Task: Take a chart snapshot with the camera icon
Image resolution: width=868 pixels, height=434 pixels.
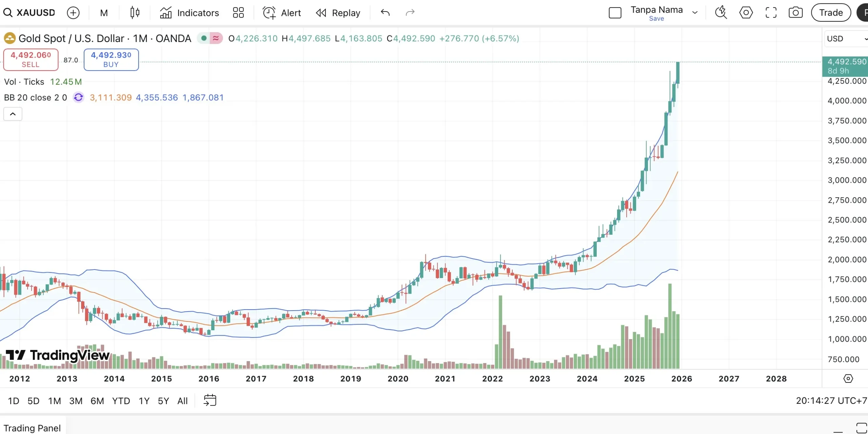Action: click(x=795, y=13)
